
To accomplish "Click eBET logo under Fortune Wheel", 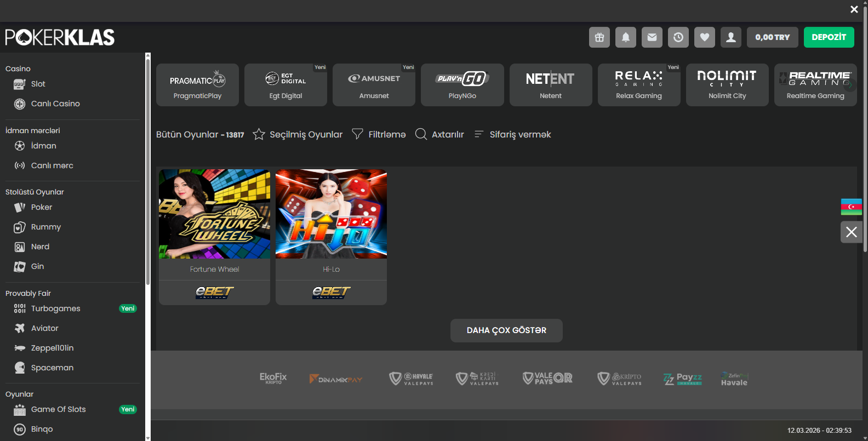I will tap(214, 293).
